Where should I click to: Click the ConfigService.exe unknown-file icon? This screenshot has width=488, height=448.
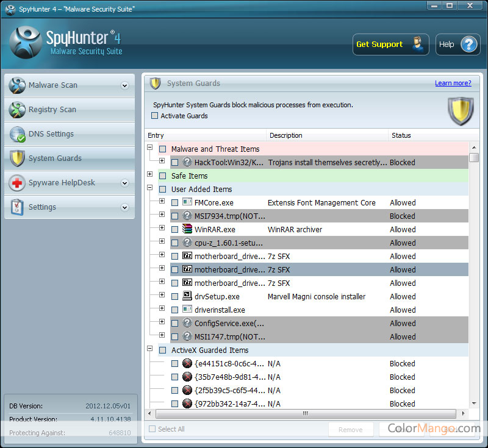tap(187, 322)
